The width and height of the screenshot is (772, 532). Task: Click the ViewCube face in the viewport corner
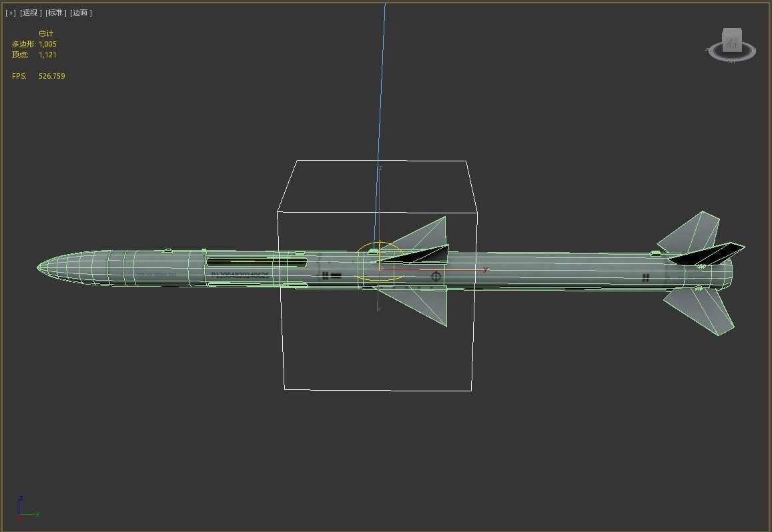731,41
